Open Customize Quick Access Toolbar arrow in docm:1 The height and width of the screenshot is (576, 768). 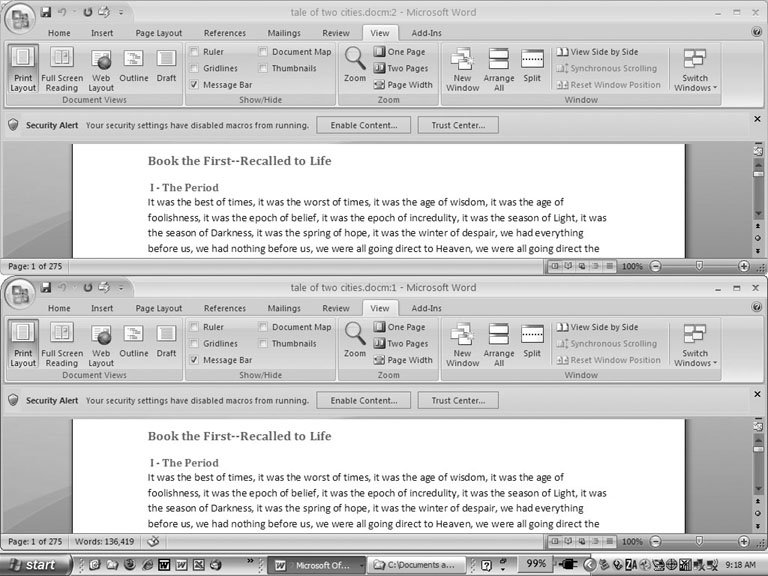tap(121, 289)
